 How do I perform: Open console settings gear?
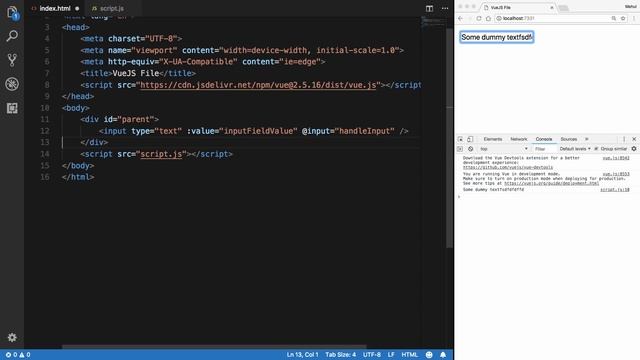[634, 149]
